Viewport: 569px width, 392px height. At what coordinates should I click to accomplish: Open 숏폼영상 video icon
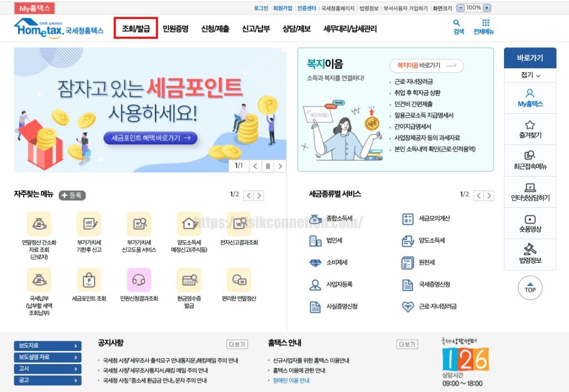click(x=530, y=219)
